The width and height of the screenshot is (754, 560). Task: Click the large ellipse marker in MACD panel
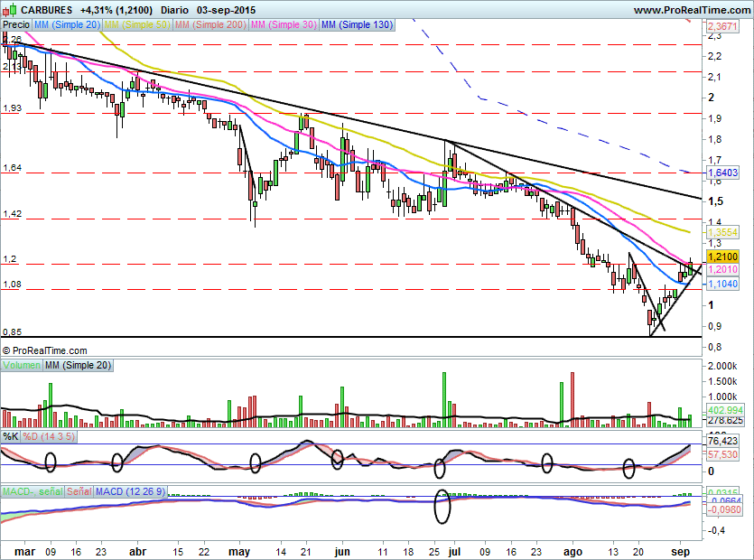[x=442, y=507]
